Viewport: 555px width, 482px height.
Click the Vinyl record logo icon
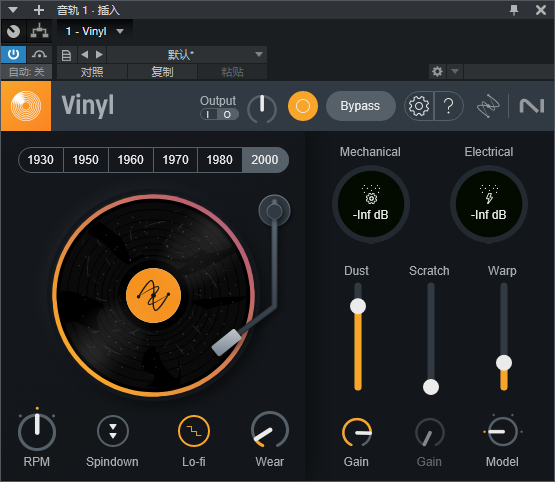pos(26,106)
